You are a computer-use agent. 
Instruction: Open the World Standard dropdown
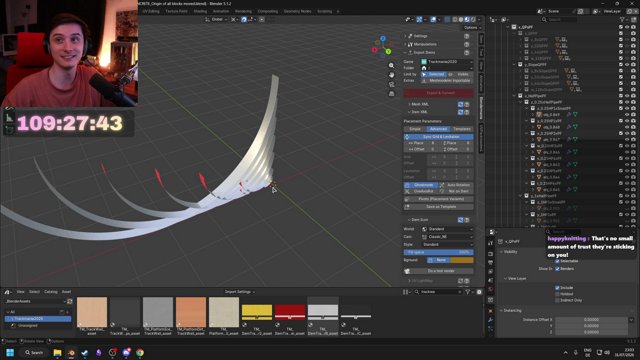[x=447, y=229]
